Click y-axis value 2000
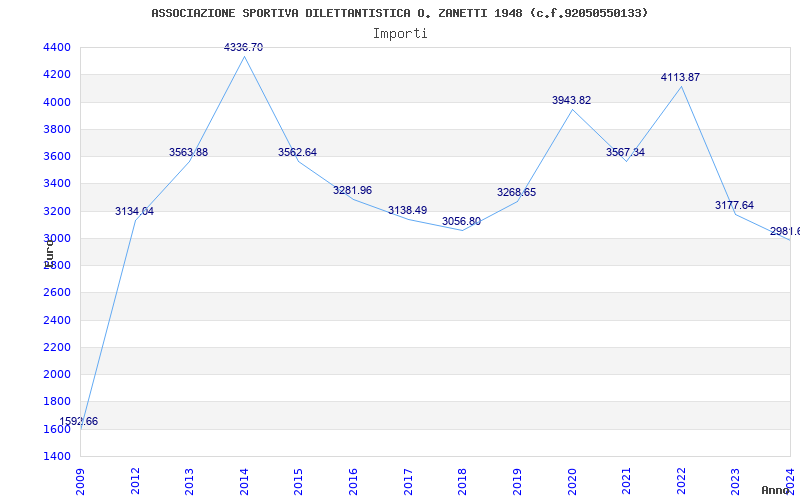 57,374
